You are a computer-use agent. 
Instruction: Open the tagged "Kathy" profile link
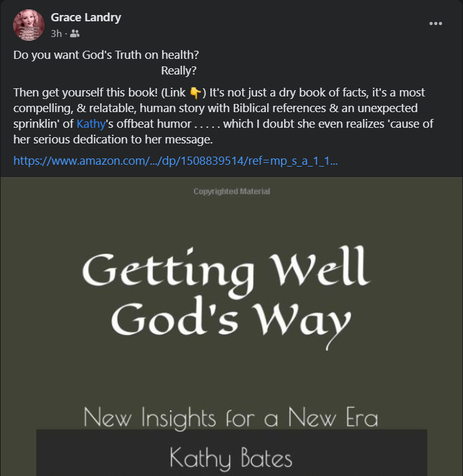pyautogui.click(x=91, y=123)
